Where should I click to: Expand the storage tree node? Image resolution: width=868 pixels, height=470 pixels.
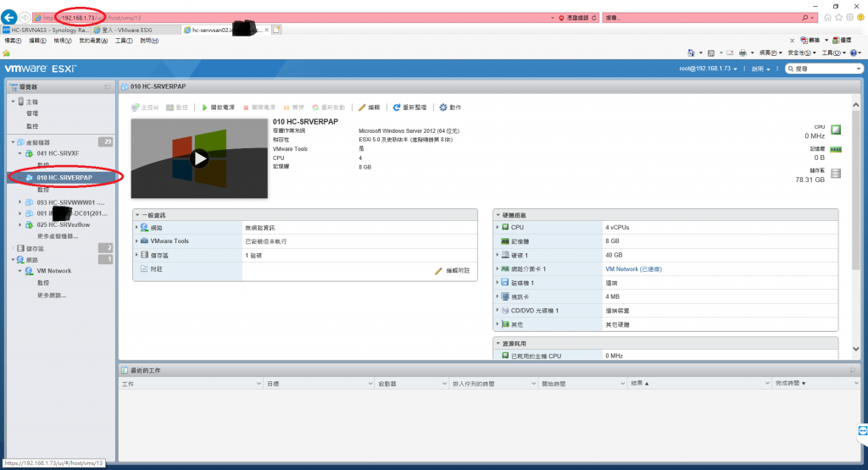point(14,248)
